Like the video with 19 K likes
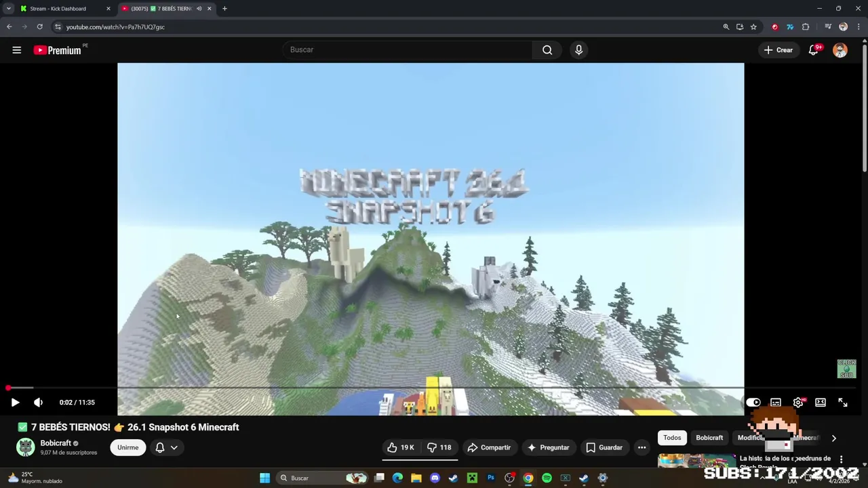The image size is (868, 488). click(401, 447)
